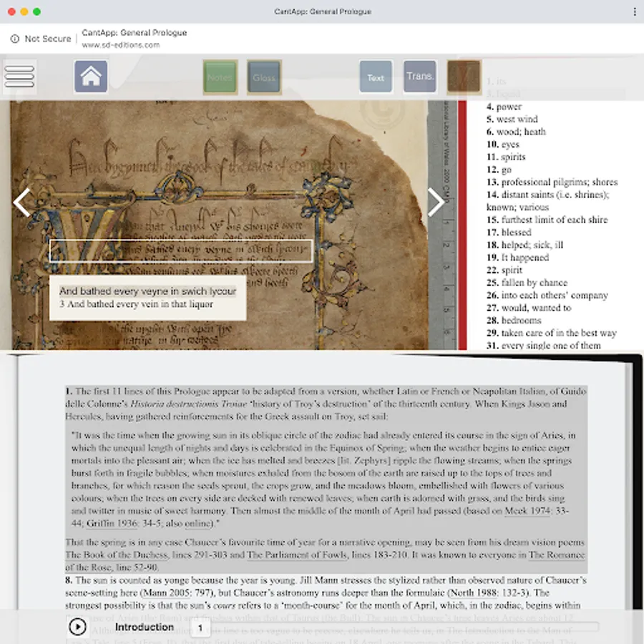Select gloss entry '6. wood; heath'

click(x=516, y=132)
